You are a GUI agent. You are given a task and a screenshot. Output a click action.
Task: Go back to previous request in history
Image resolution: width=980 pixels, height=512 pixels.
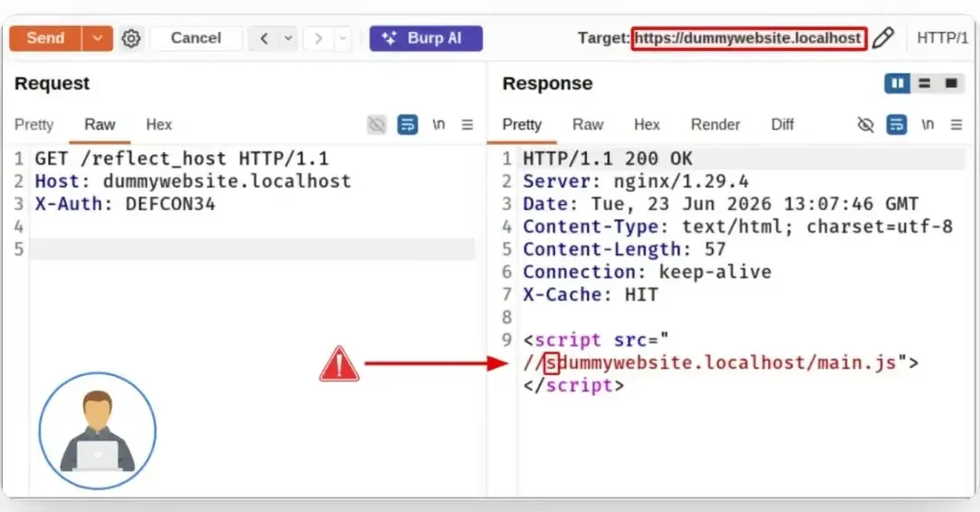coord(264,38)
